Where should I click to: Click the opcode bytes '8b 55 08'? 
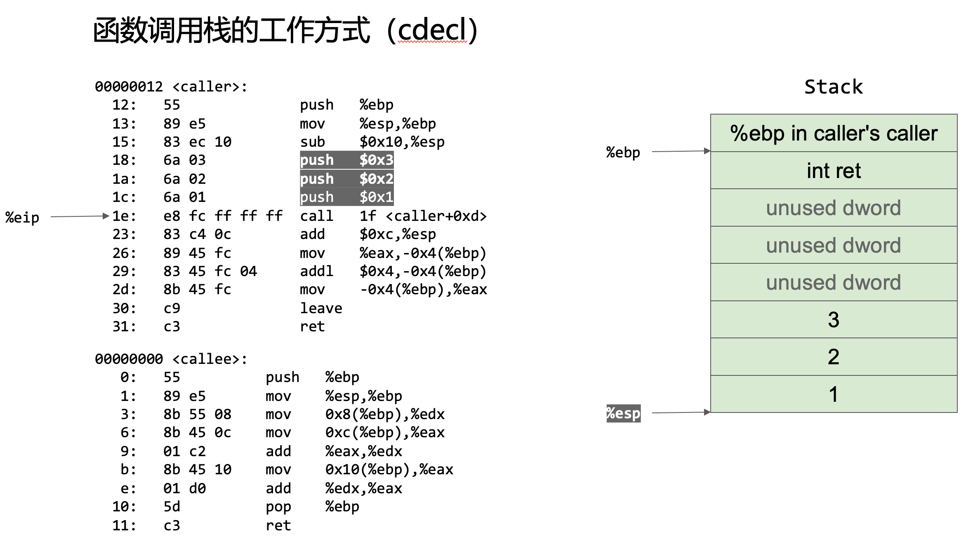197,414
